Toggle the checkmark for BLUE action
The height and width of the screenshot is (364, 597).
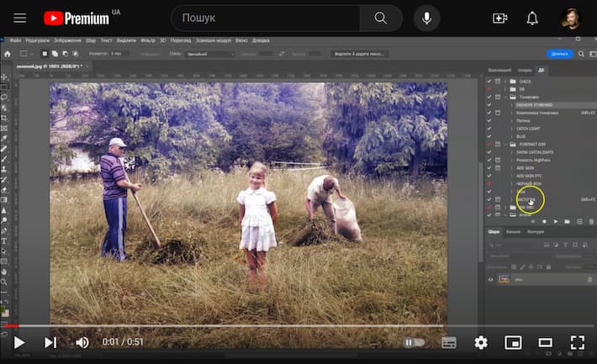tap(489, 136)
